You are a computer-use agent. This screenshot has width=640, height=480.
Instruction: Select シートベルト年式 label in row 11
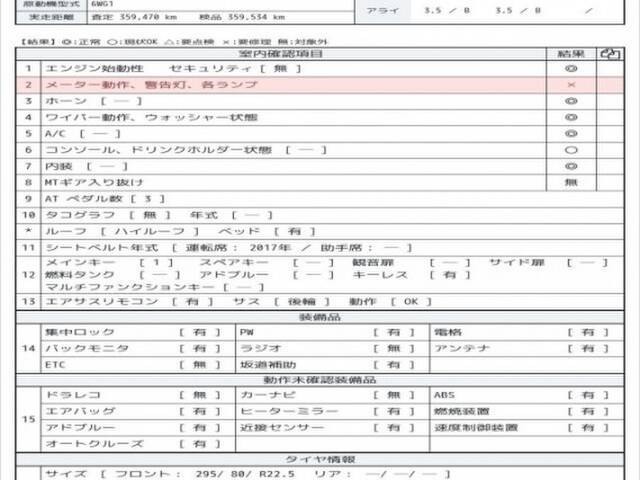coord(101,248)
